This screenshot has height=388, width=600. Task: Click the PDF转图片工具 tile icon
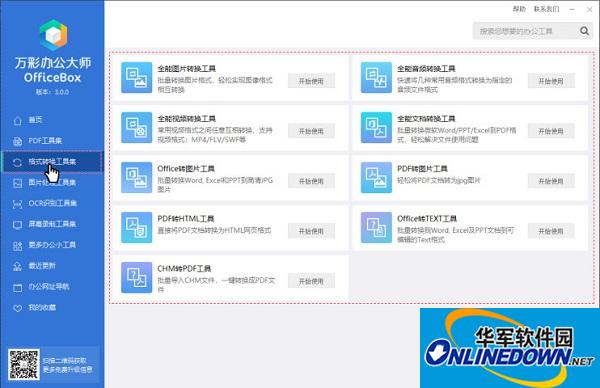click(376, 178)
